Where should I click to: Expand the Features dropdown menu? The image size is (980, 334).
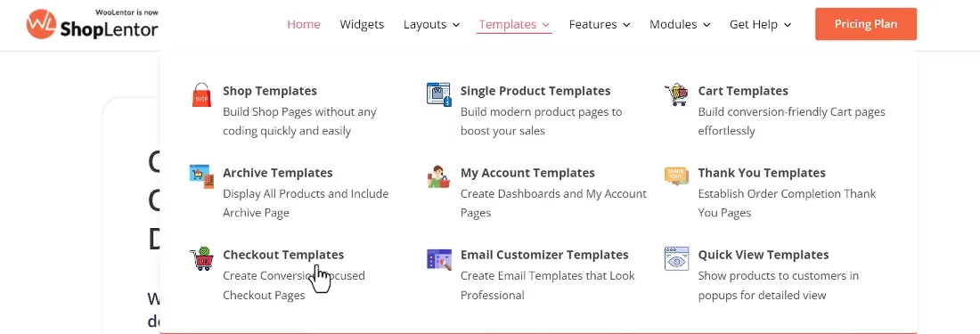[x=600, y=24]
